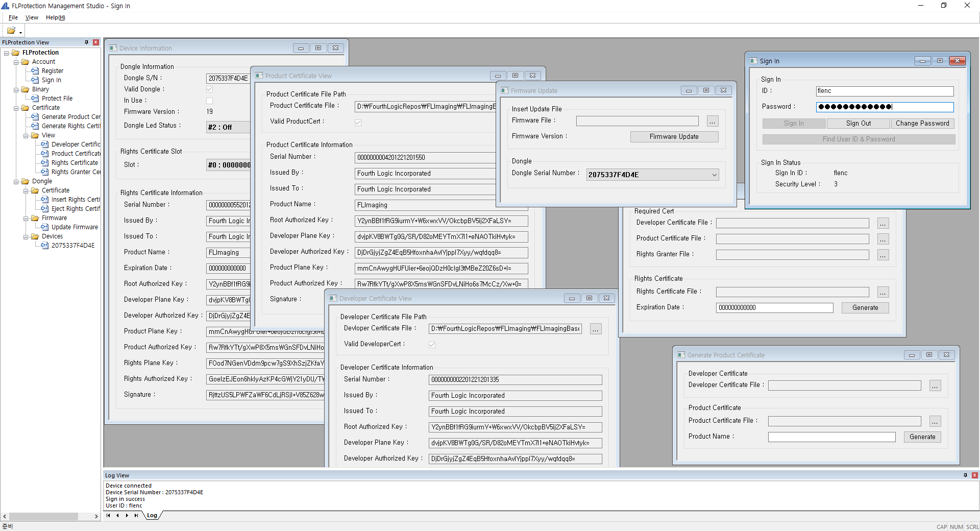Toggle the Valid Dongle checkbox
Image resolution: width=980 pixels, height=531 pixels.
[209, 89]
